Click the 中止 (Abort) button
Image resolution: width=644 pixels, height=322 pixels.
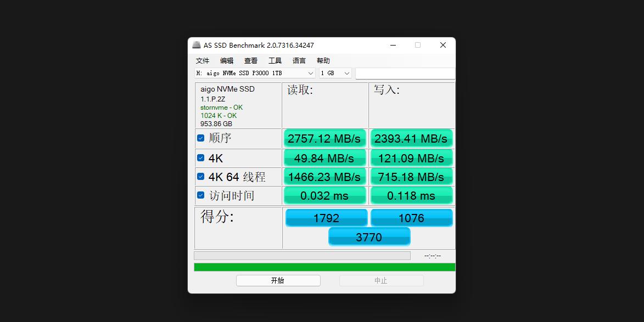381,280
